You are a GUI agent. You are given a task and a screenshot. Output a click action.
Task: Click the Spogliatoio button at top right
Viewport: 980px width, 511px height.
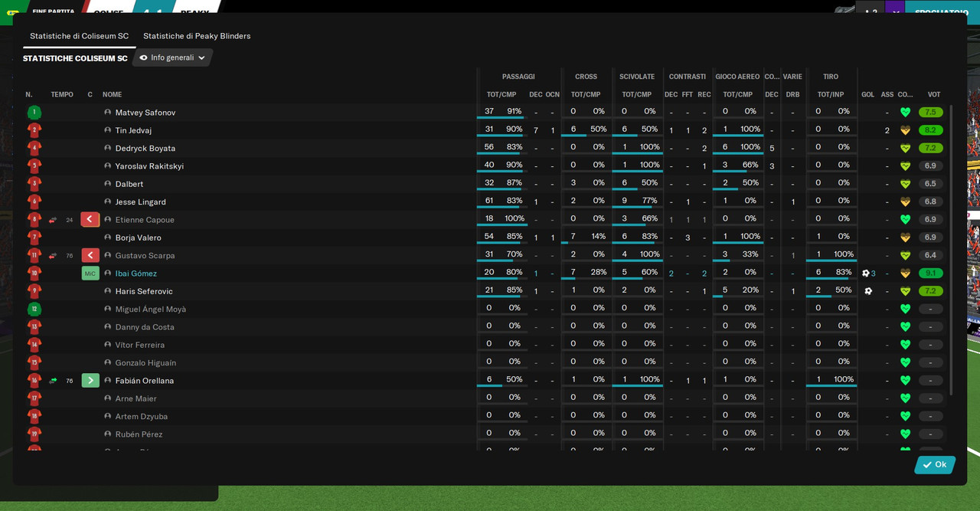tap(942, 12)
